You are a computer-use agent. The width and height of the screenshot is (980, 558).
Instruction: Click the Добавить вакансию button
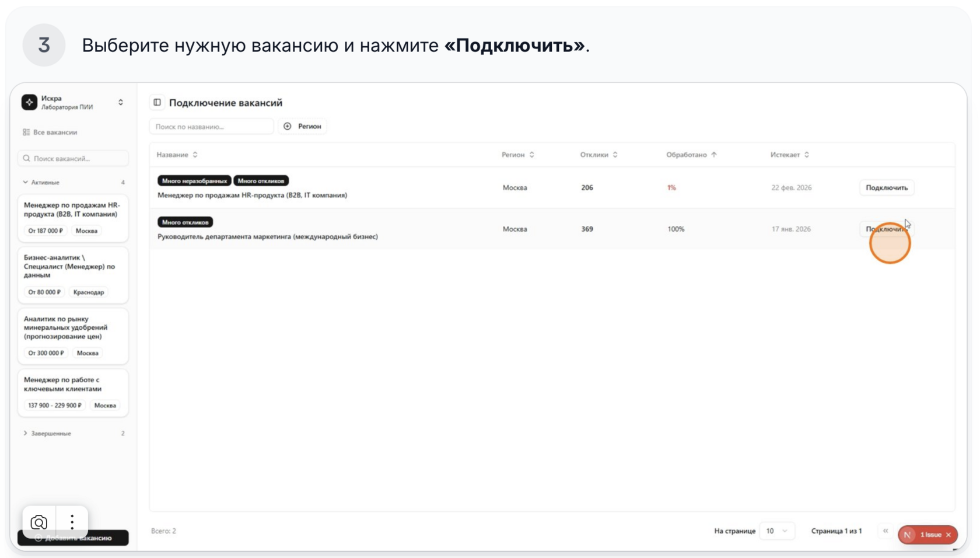(x=73, y=538)
